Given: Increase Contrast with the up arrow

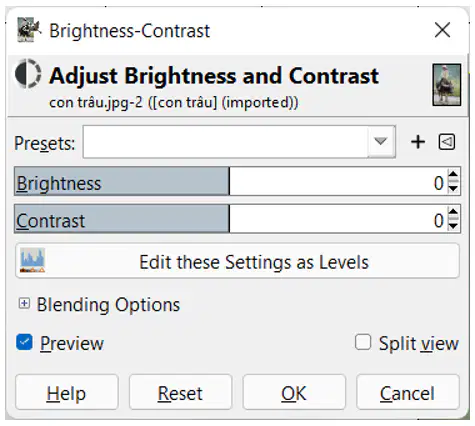Looking at the screenshot, I should pos(453,213).
